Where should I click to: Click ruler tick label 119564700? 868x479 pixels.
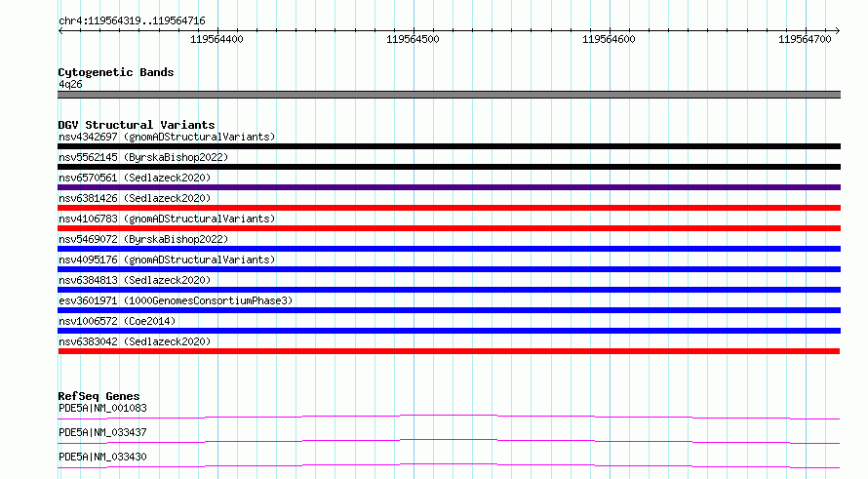[x=805, y=39]
